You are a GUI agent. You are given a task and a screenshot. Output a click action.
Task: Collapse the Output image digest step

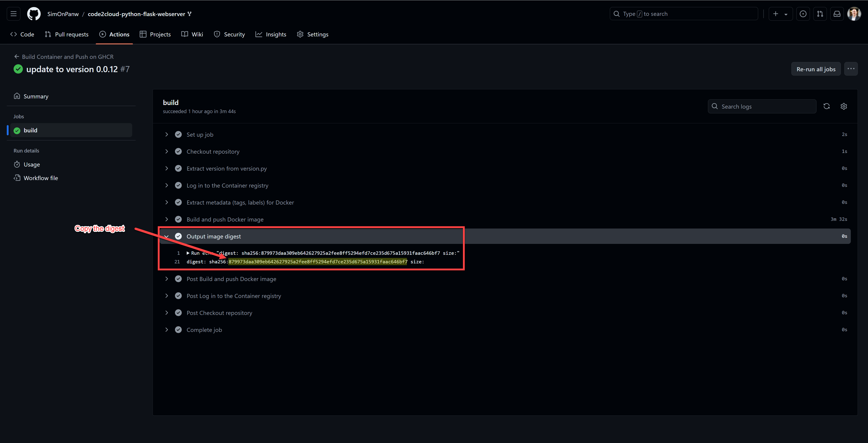166,236
